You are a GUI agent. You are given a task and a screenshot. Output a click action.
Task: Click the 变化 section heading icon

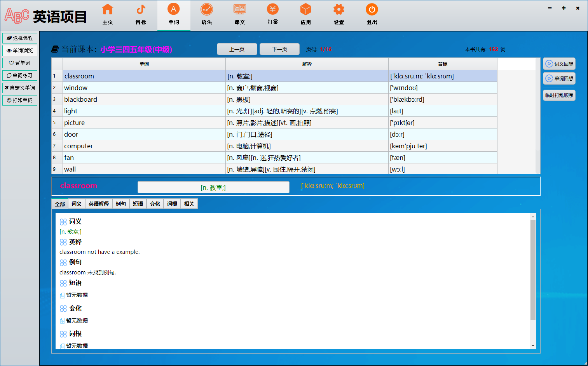63,309
